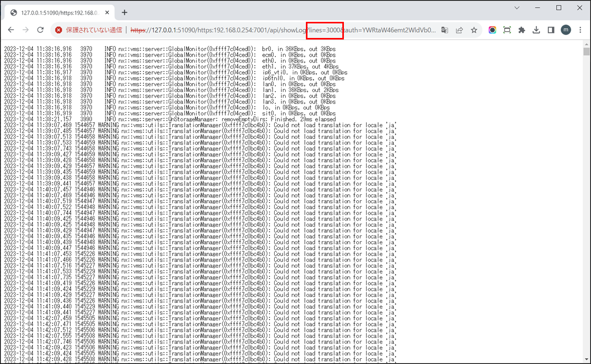Open the profile avatar labeled m
The width and height of the screenshot is (591, 364).
(566, 31)
